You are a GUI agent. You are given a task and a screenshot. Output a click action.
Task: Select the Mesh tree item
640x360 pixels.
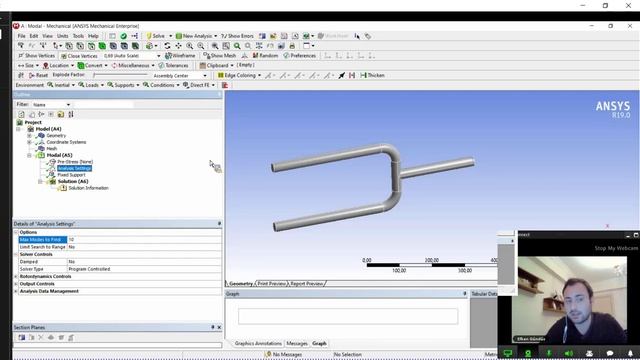pyautogui.click(x=51, y=149)
